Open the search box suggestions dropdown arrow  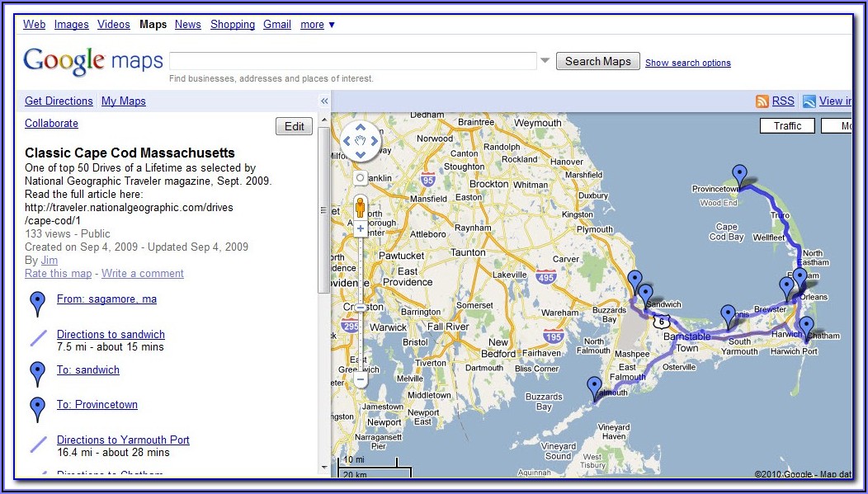[x=545, y=61]
